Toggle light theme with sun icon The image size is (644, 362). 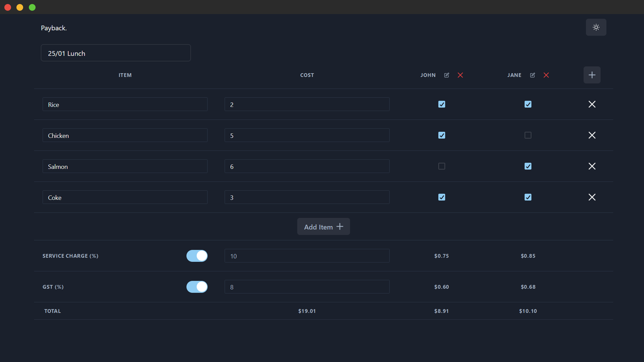click(x=596, y=27)
